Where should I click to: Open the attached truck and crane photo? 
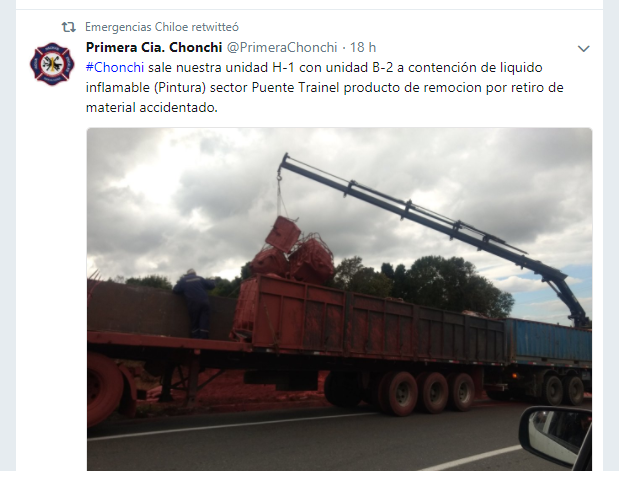(x=339, y=299)
